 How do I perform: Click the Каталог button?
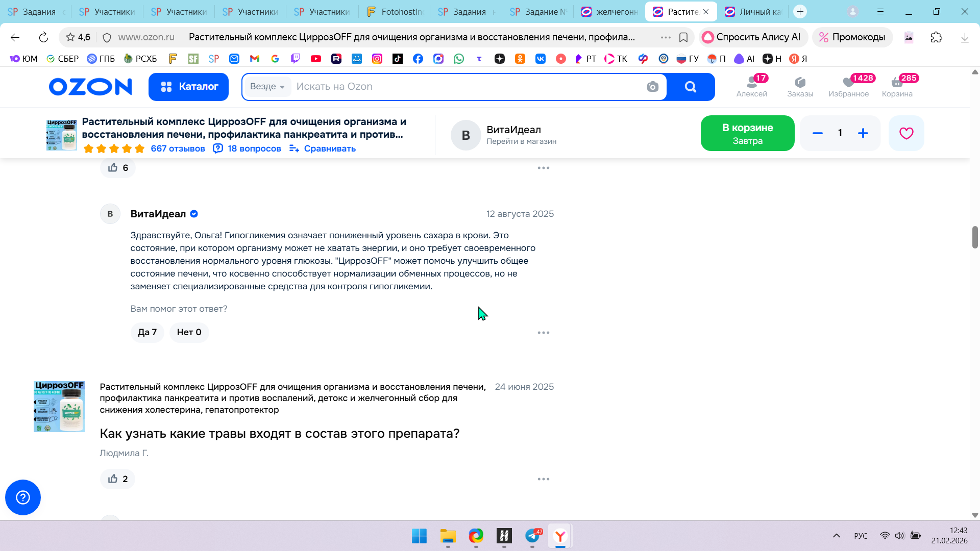point(188,87)
